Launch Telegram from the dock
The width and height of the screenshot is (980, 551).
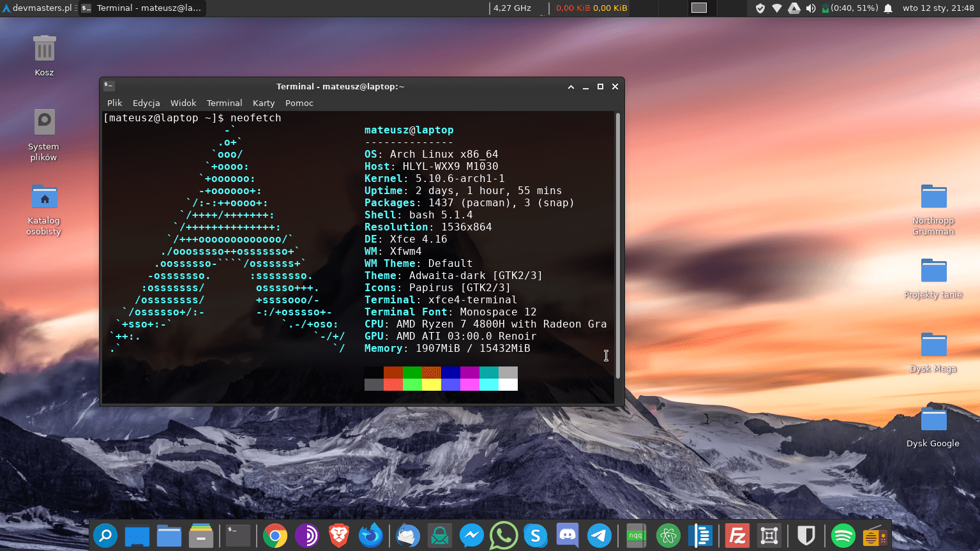(x=599, y=536)
